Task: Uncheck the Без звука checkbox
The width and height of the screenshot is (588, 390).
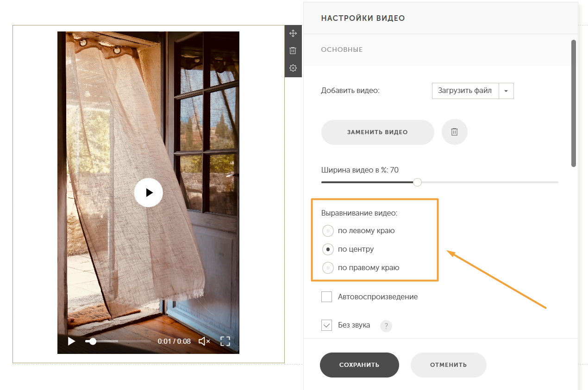Action: click(327, 325)
